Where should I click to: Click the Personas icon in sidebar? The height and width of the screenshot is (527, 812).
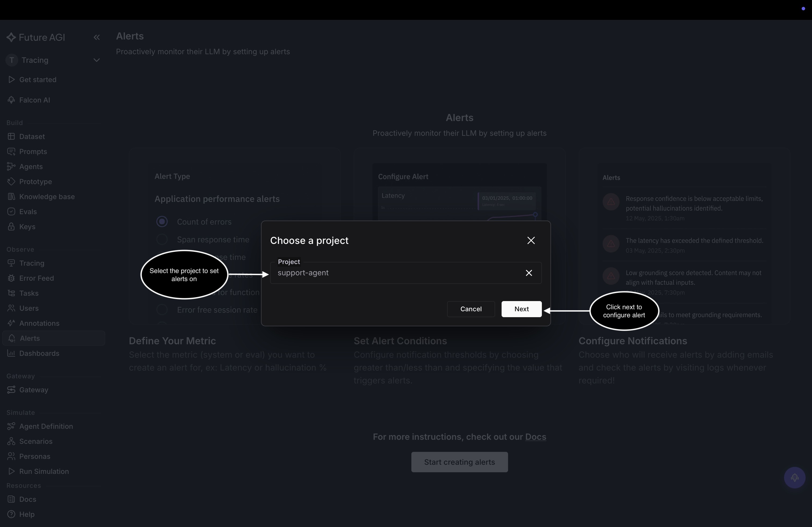(x=11, y=456)
